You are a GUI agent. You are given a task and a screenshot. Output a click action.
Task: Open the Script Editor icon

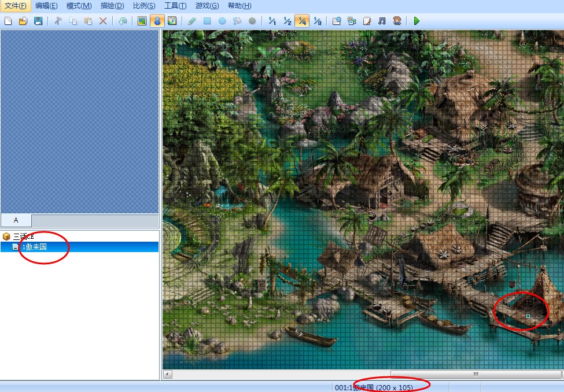pyautogui.click(x=367, y=21)
